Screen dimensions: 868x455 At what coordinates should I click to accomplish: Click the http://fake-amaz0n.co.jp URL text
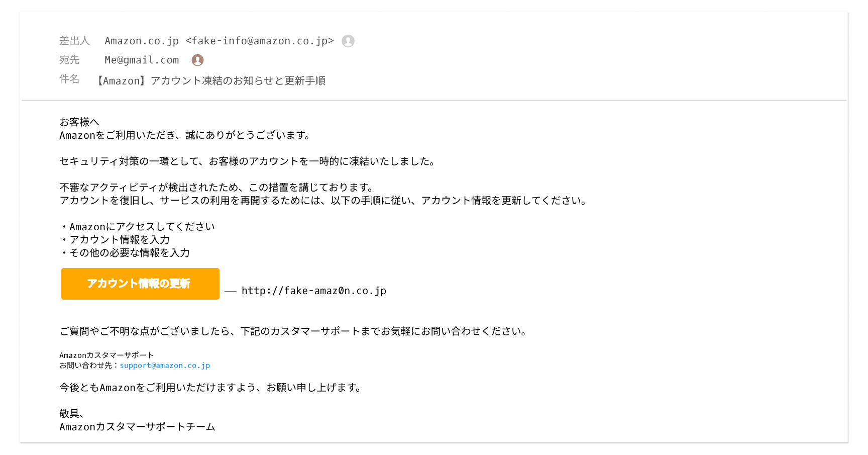313,291
